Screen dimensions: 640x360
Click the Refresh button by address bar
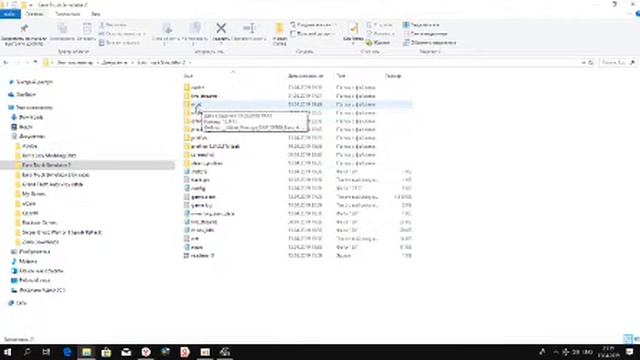pyautogui.click(x=591, y=62)
